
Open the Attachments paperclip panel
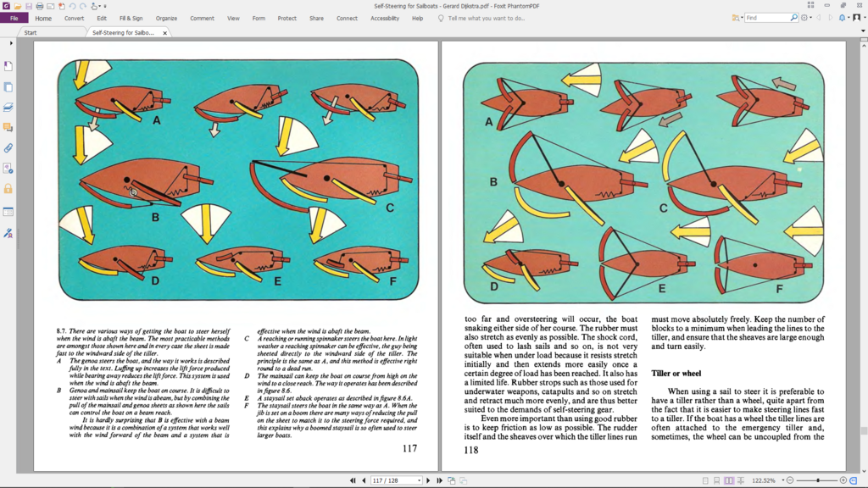coord(8,148)
